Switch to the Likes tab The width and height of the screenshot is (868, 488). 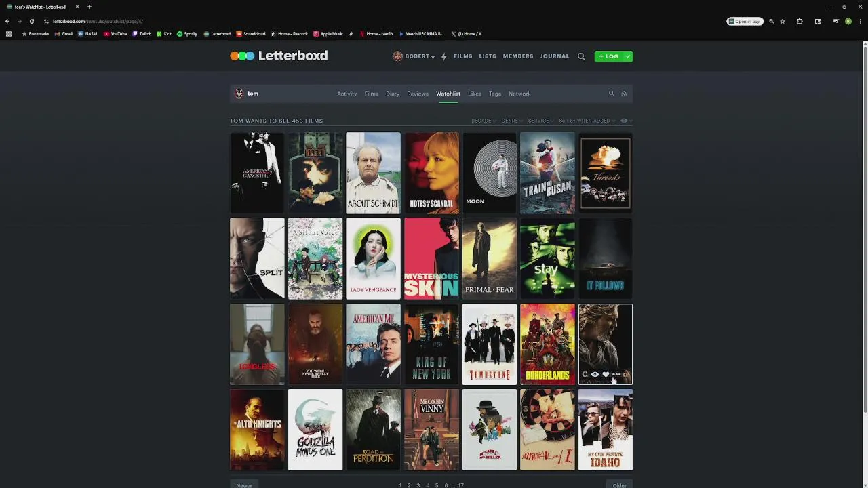475,94
